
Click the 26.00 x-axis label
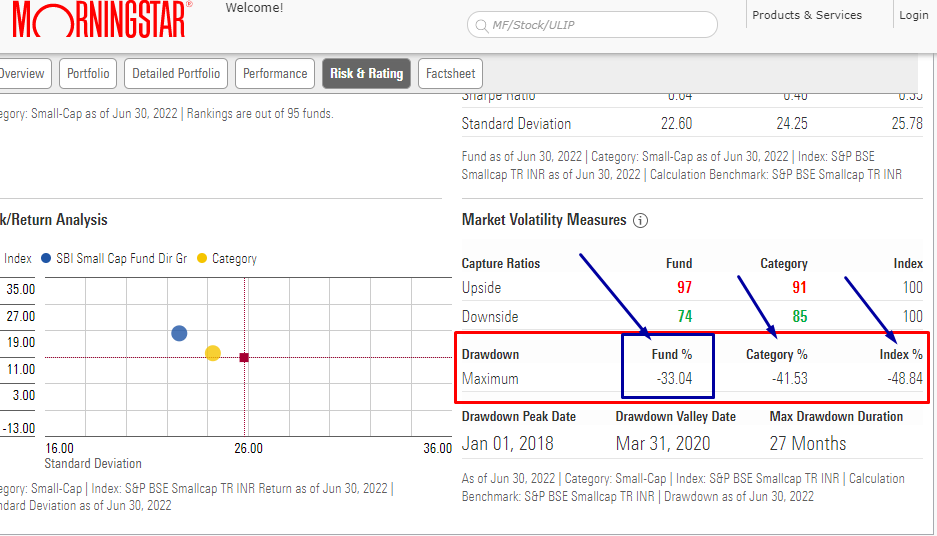248,448
